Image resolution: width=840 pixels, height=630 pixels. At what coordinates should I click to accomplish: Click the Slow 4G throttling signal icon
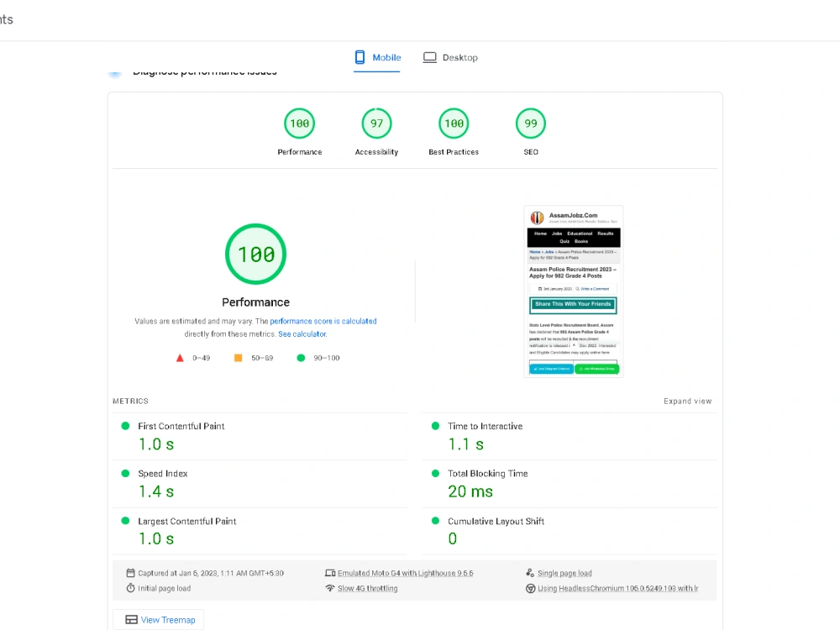[330, 588]
